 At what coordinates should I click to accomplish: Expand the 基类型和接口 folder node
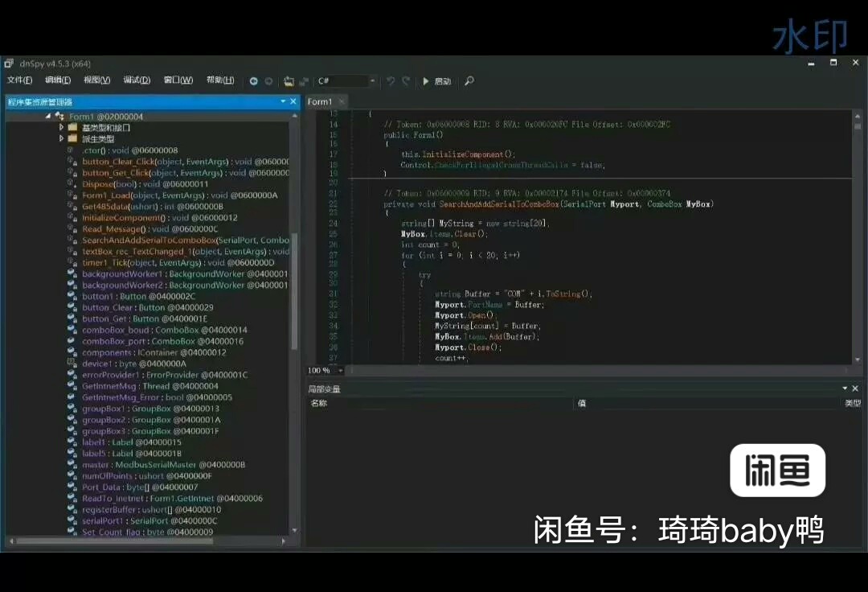pyautogui.click(x=61, y=127)
